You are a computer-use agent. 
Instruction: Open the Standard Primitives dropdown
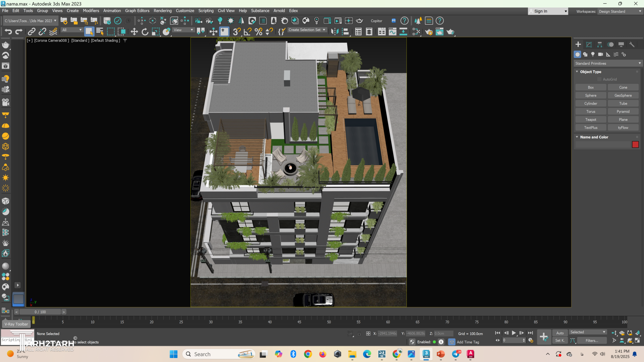(608, 63)
